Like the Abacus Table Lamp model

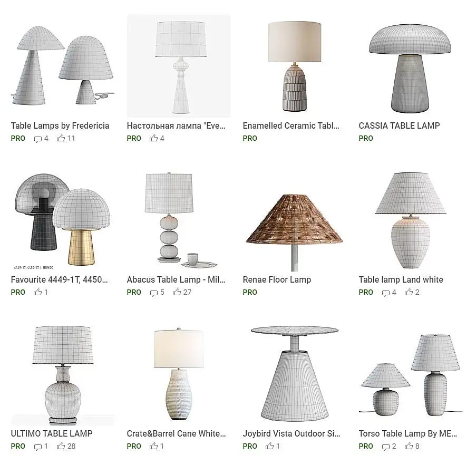point(177,292)
